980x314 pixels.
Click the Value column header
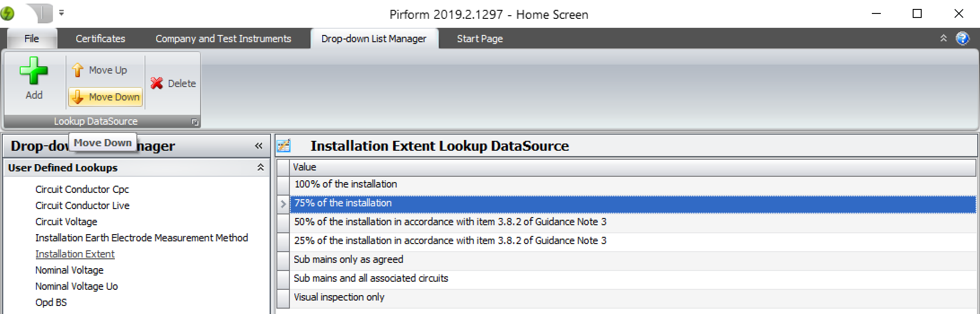(x=633, y=167)
